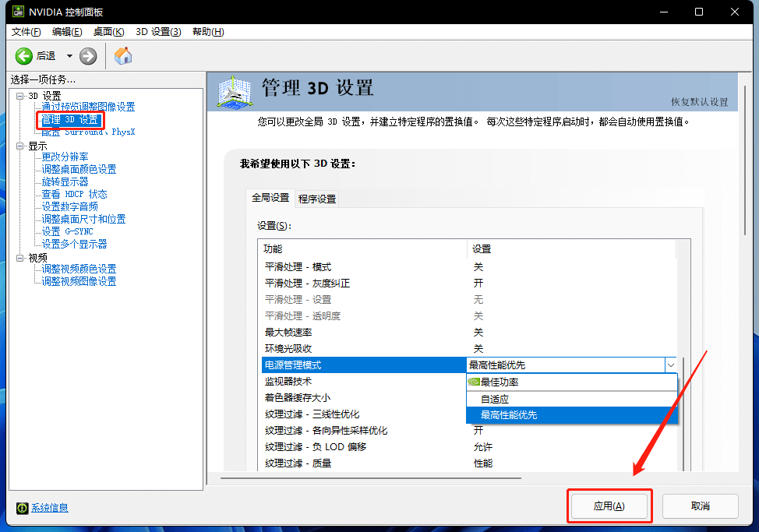Select the 自适应 power management option

(496, 398)
